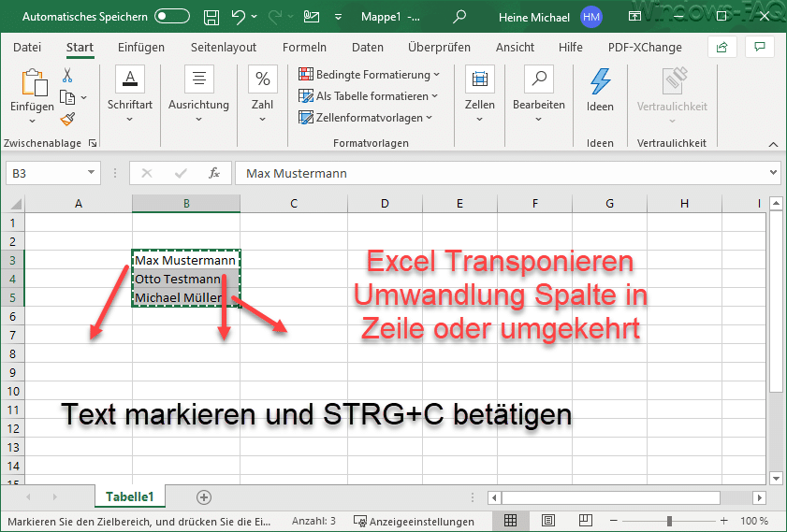Open the Ausrichtung group button

pos(198,93)
